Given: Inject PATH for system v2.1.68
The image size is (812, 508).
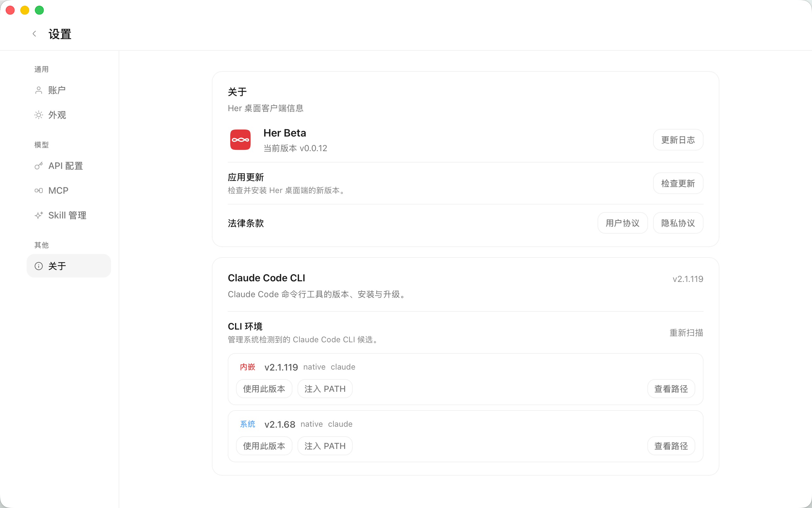Looking at the screenshot, I should pos(325,446).
